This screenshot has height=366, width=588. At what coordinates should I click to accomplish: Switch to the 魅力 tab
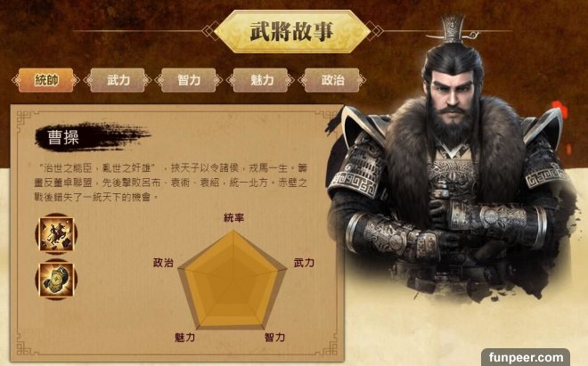(261, 80)
